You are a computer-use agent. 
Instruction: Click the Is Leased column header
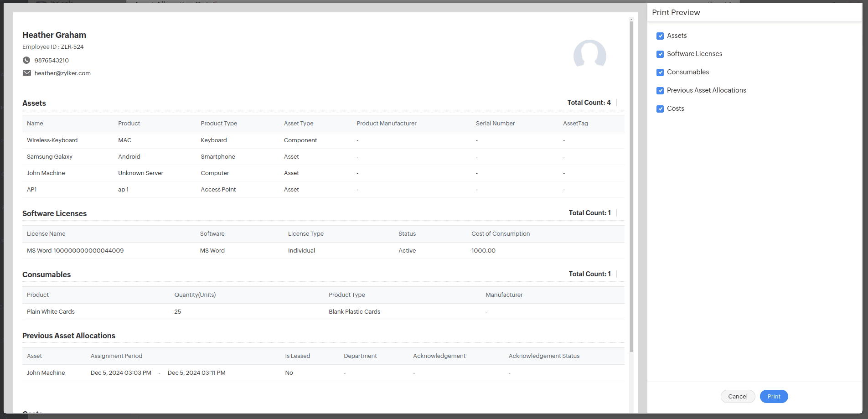coord(298,356)
